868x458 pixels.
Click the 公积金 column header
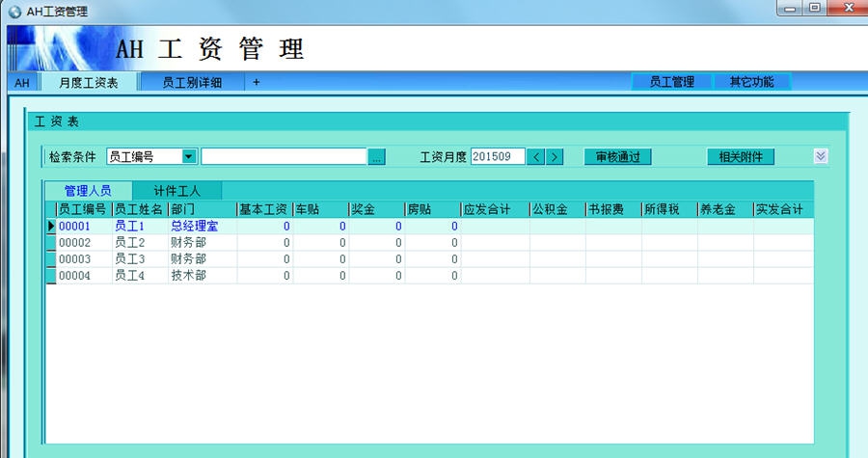coord(557,209)
